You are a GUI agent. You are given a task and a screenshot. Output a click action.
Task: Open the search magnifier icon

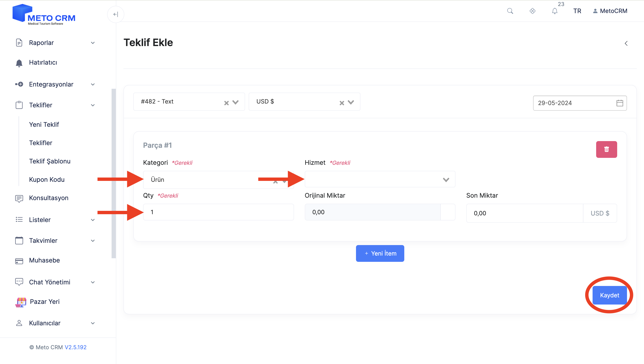coord(510,11)
